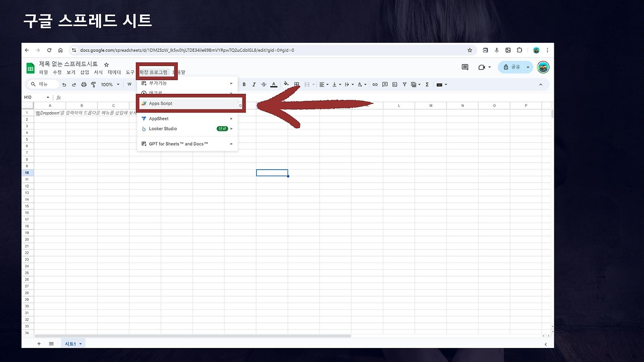Viewport: 644px width, 362px height.
Task: Open the 파일 menu
Action: pyautogui.click(x=44, y=72)
